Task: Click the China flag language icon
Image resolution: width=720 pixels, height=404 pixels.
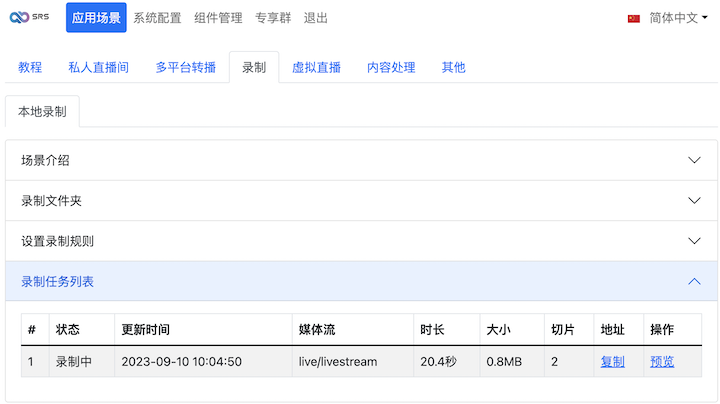Action: coord(633,18)
